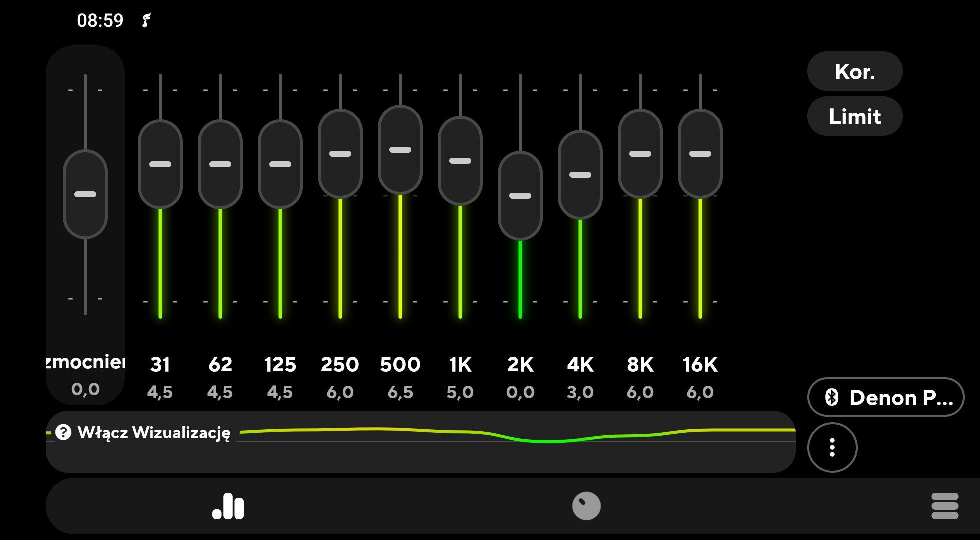Open the tone knob tab icon

pos(586,506)
